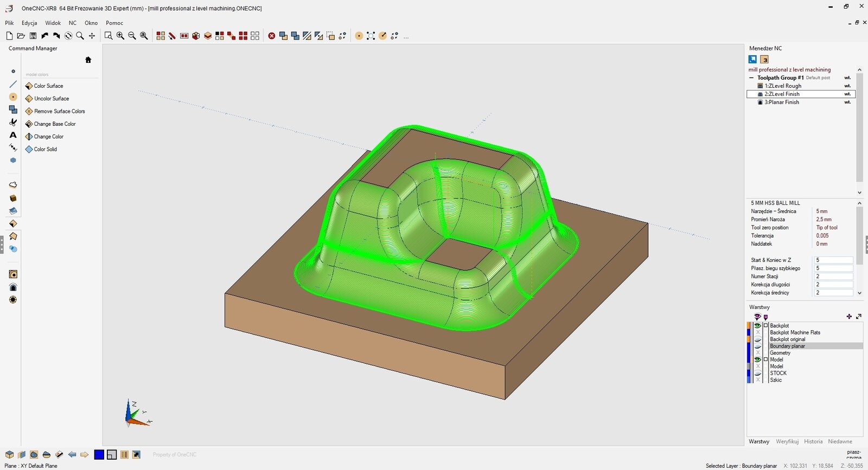
Task: Expand the layers panel with diagonal arrows icon
Action: 859,317
